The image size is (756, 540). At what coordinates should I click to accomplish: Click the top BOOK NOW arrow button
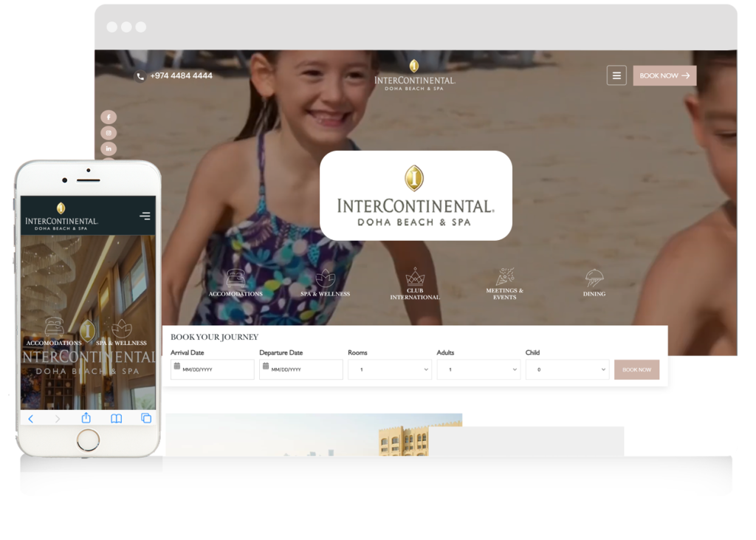click(x=664, y=76)
